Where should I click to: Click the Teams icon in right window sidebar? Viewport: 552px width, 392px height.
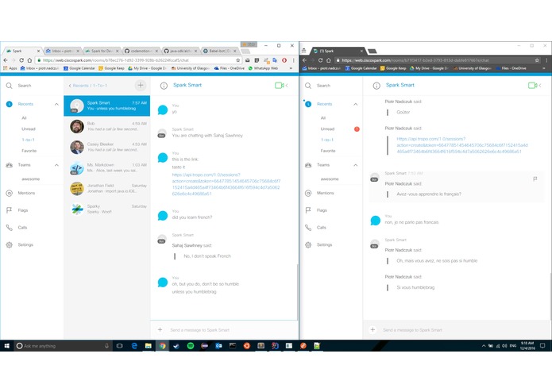[308, 165]
